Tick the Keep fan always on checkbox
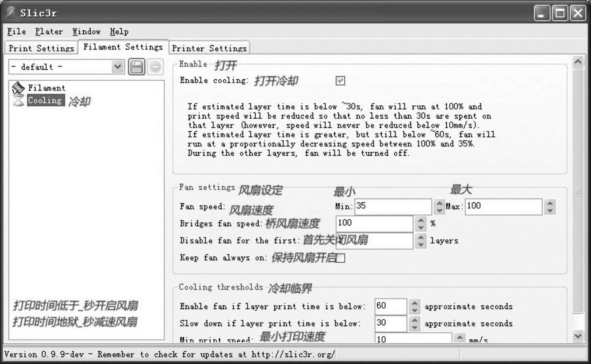591x364 pixels. point(341,258)
